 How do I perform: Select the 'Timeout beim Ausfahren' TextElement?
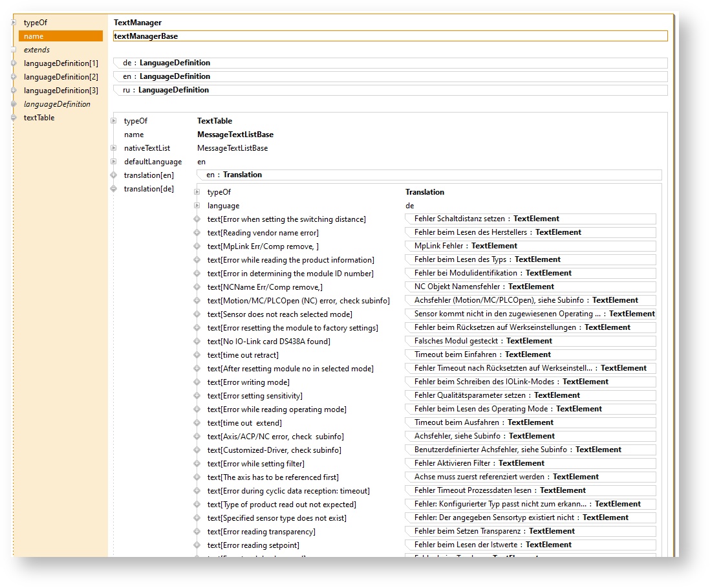pos(530,422)
